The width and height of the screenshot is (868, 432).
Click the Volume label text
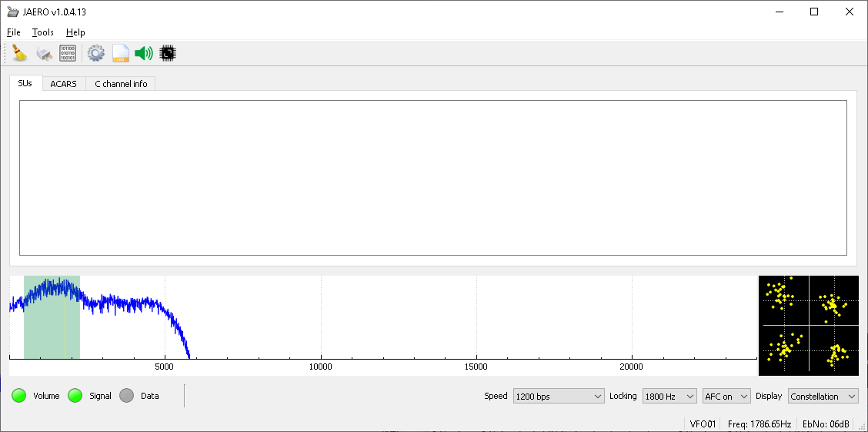[x=46, y=396]
